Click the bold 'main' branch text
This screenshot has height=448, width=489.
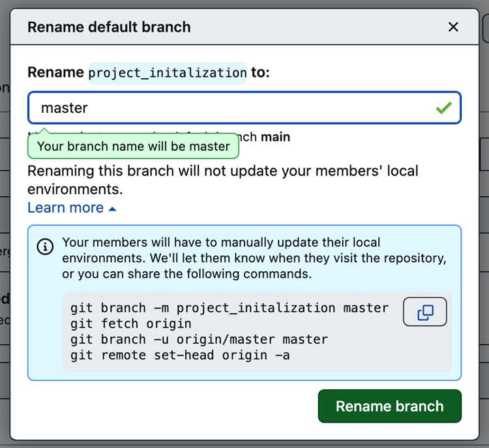[275, 137]
